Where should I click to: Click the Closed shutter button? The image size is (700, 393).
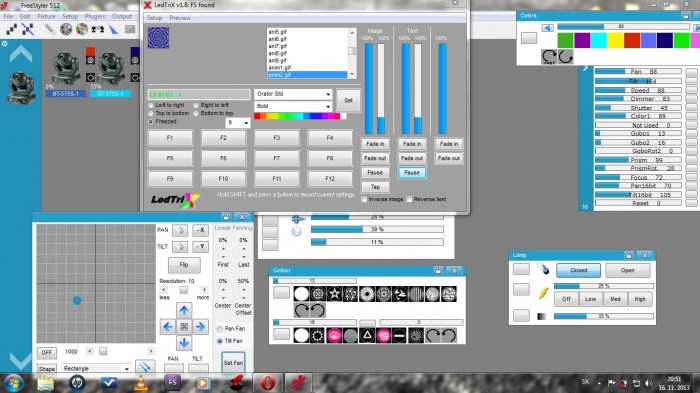[579, 270]
